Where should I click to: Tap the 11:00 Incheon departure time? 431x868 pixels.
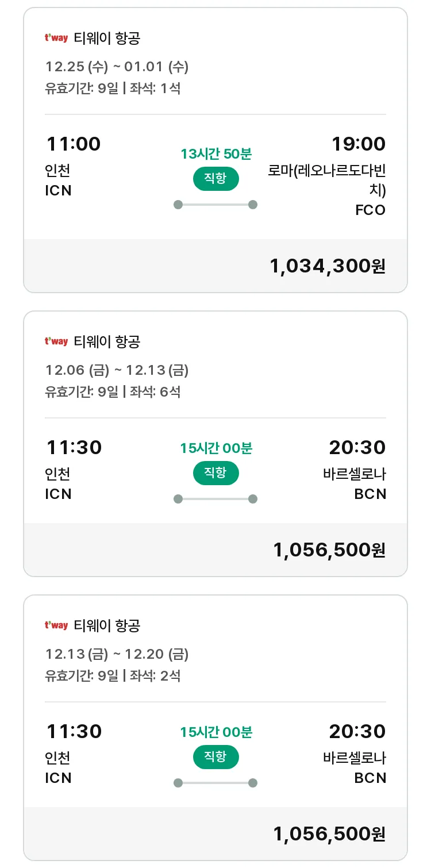(x=73, y=144)
